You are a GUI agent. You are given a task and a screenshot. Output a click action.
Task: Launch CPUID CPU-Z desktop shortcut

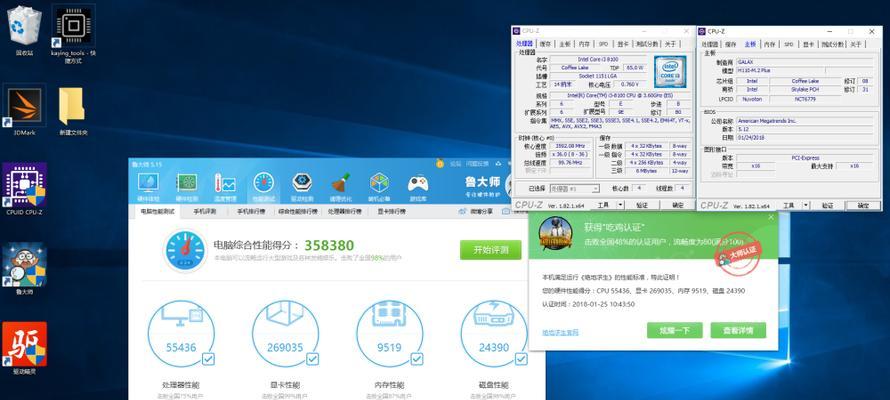click(24, 190)
